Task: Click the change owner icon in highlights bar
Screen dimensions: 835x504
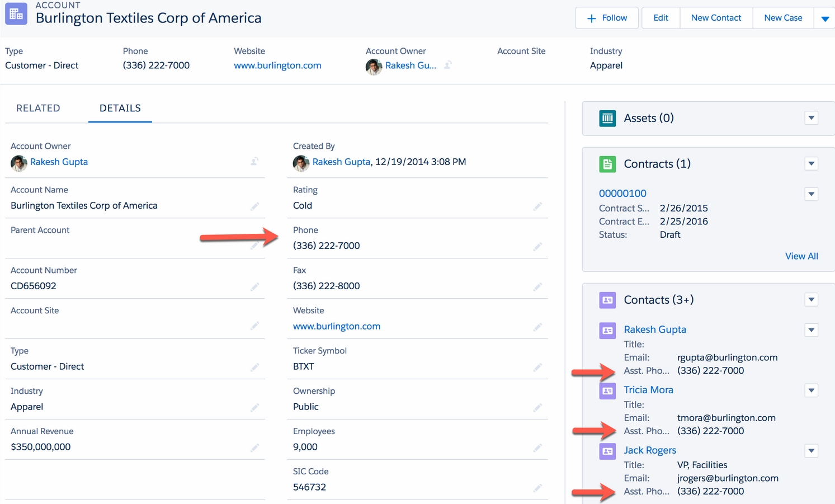Action: (447, 65)
